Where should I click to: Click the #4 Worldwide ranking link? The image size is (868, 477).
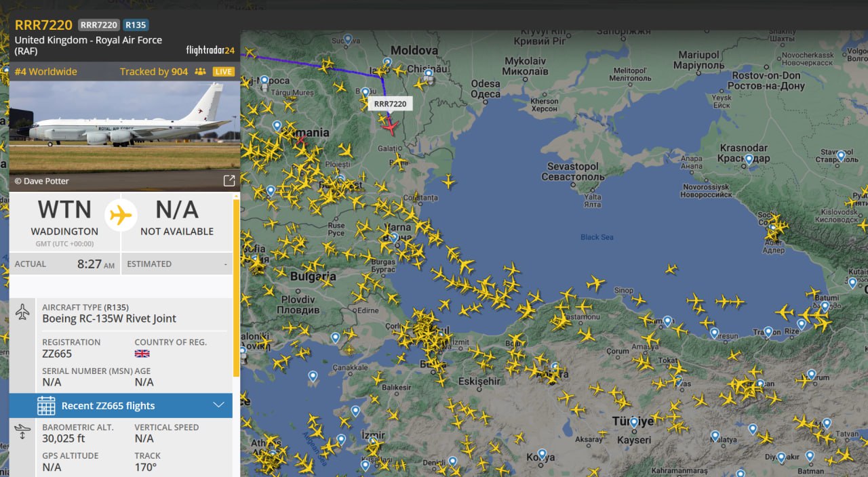(46, 72)
